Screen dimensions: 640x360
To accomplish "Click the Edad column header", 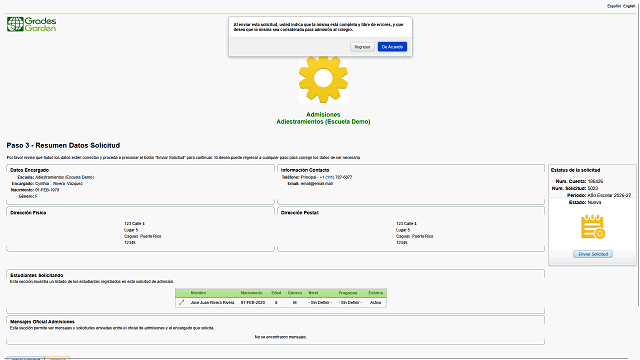I will (x=276, y=293).
